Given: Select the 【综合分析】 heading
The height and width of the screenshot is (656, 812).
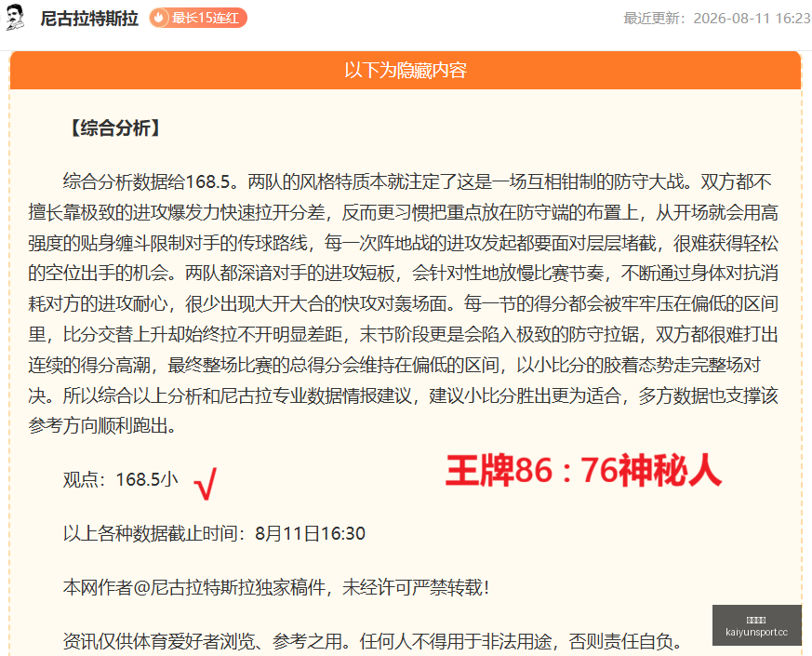Looking at the screenshot, I should click(115, 128).
